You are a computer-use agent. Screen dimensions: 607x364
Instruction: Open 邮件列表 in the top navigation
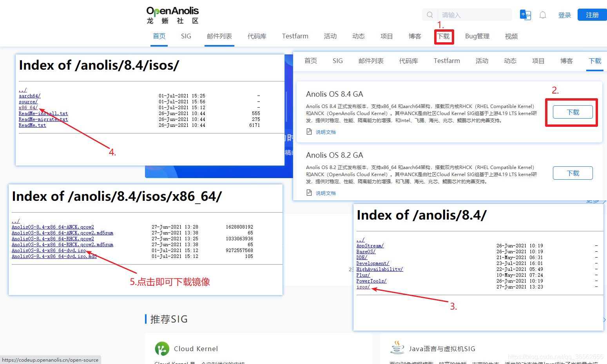(x=219, y=36)
